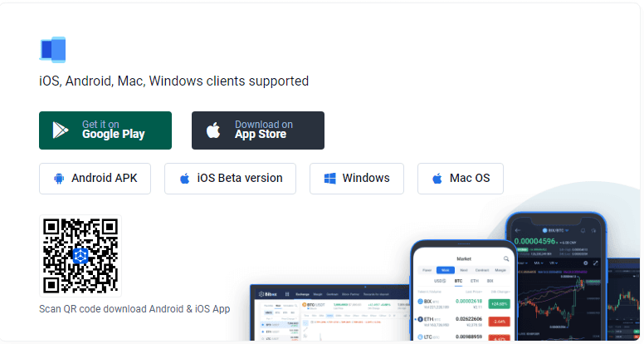
Task: Tap the search magnifier on the Market phone
Action: 506,258
